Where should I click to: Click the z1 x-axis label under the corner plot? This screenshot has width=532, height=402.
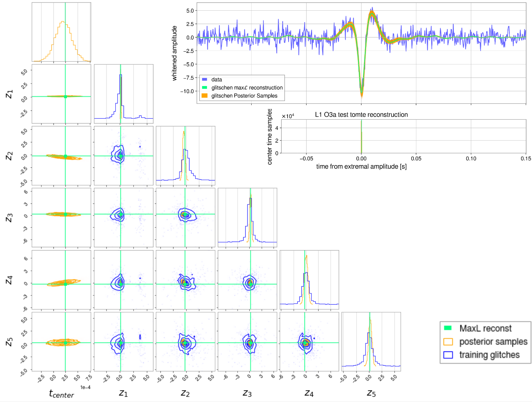point(123,393)
